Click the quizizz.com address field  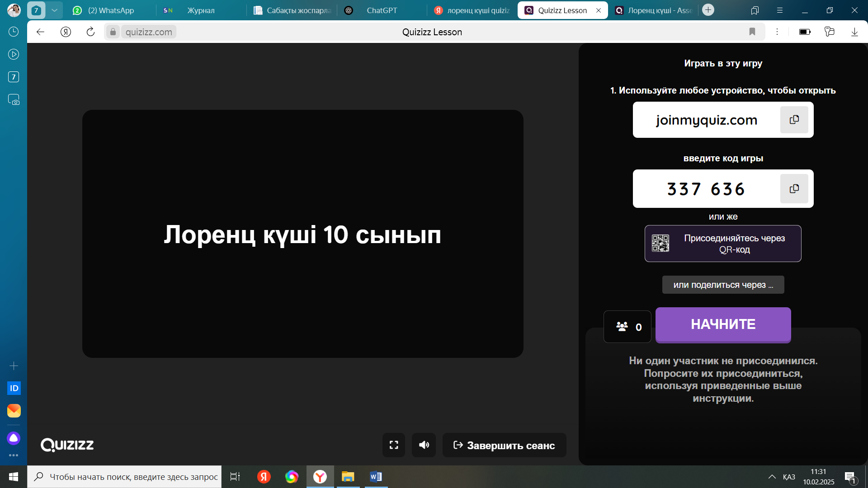(x=149, y=32)
